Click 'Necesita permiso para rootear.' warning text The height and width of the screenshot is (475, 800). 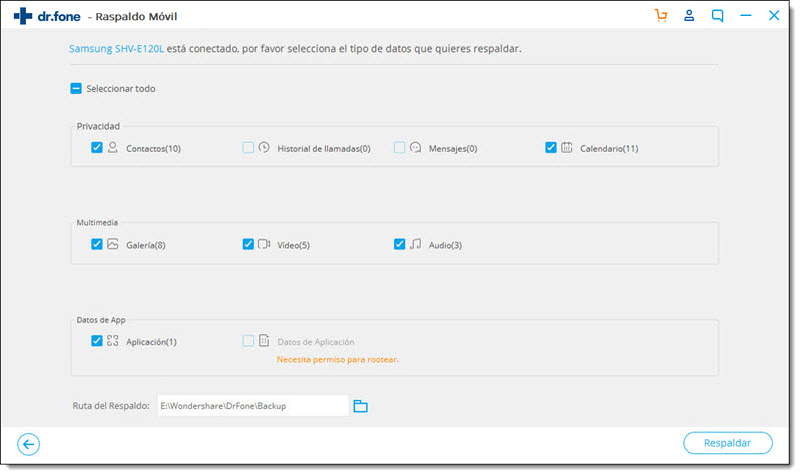point(337,360)
